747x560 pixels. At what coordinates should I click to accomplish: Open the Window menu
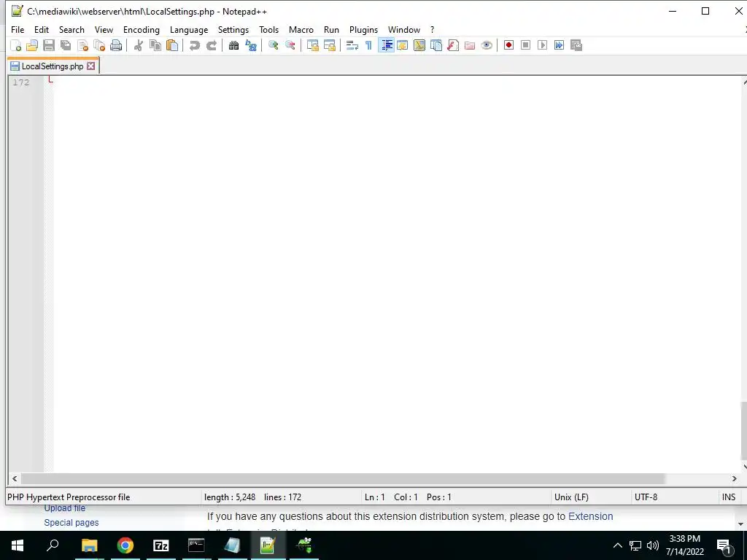coord(404,29)
